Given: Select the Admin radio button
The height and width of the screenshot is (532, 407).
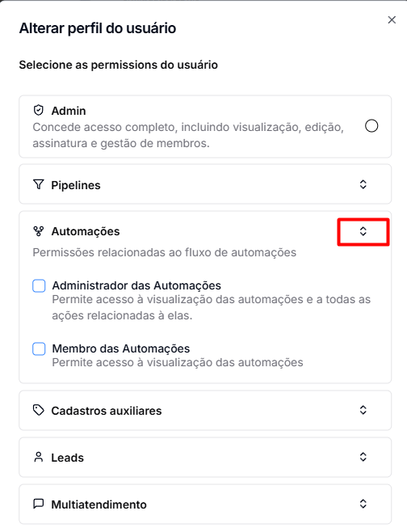Looking at the screenshot, I should [371, 126].
